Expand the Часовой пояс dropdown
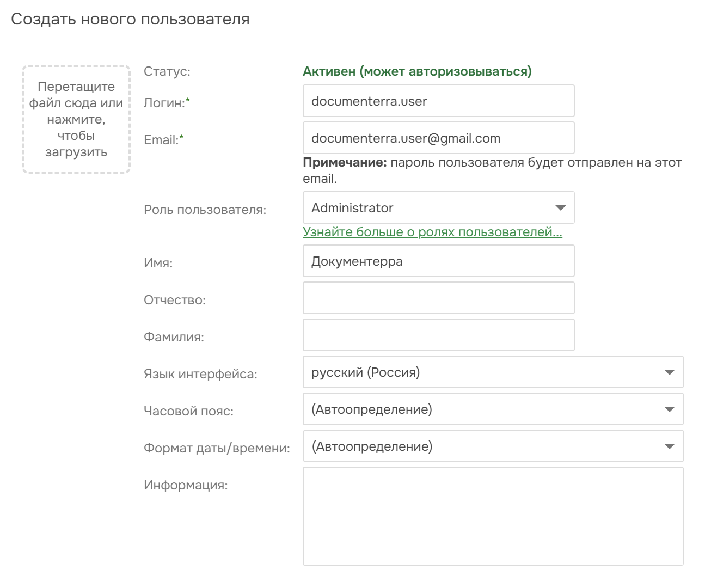Image resolution: width=705 pixels, height=588 pixels. tap(493, 409)
